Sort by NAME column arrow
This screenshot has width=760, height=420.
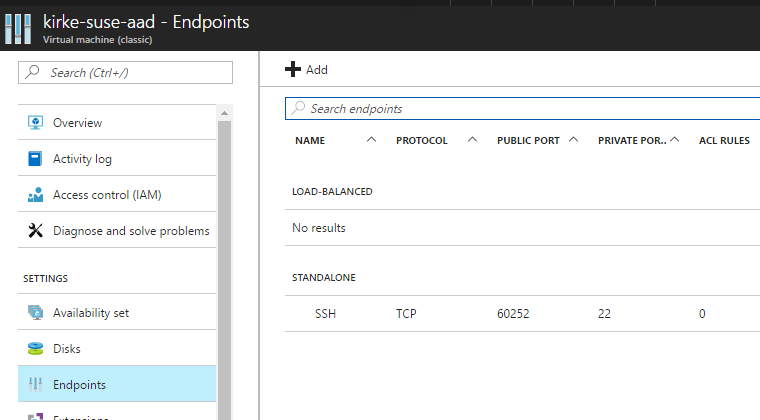click(x=371, y=140)
